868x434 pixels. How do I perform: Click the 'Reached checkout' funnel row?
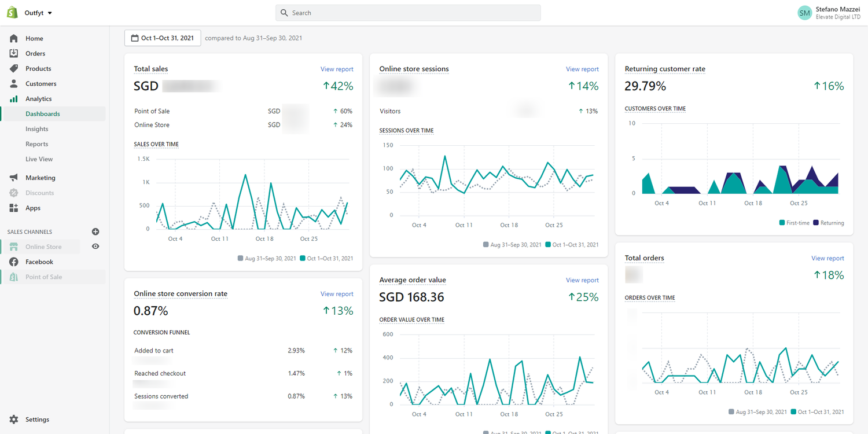click(243, 374)
